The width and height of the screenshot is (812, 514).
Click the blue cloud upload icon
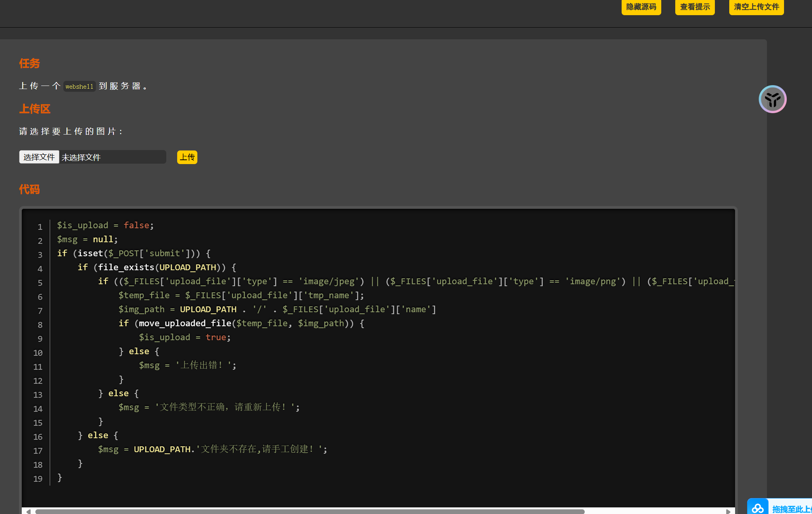pyautogui.click(x=758, y=507)
